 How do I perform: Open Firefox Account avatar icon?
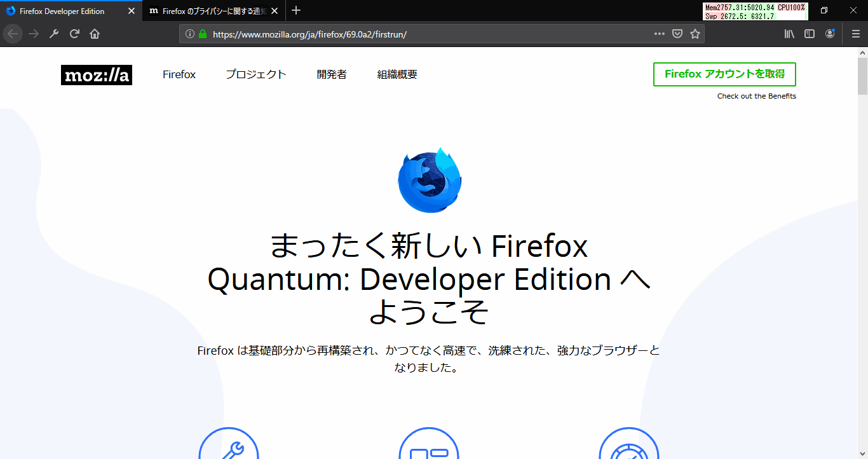tap(830, 34)
